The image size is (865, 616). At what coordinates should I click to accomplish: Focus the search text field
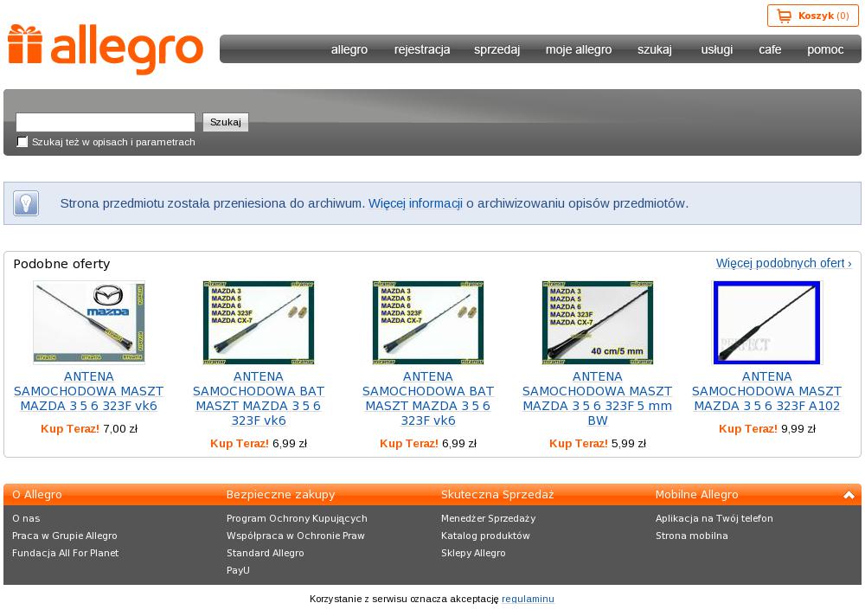106,122
